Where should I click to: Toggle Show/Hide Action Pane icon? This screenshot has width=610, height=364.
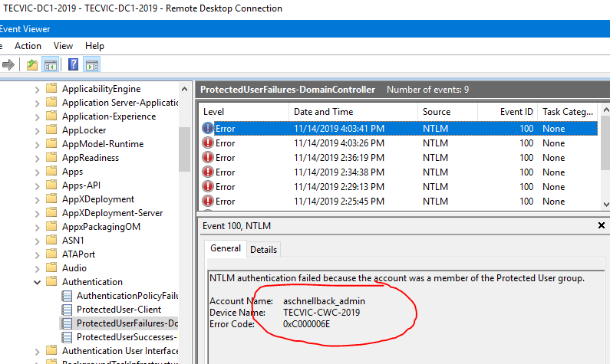tap(92, 64)
